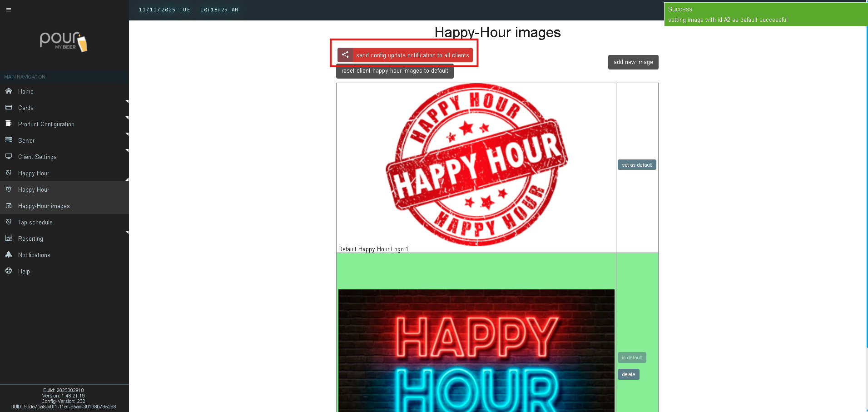Dismiss the green Success notification
Viewport: 868px width, 412px height.
click(765, 14)
